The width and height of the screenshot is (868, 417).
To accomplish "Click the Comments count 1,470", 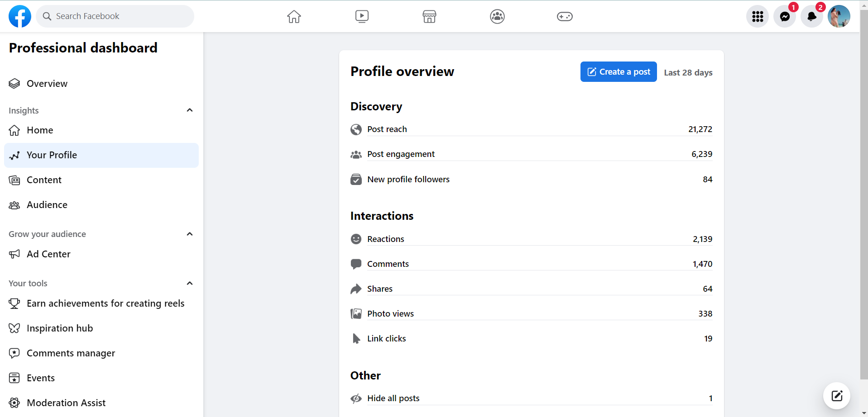I will (702, 264).
